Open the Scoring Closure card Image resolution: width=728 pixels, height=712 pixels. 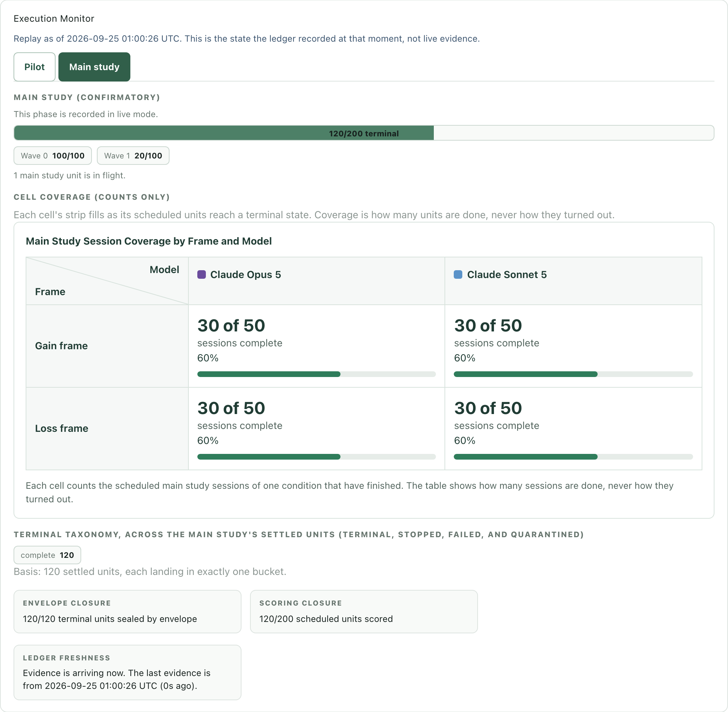click(364, 611)
